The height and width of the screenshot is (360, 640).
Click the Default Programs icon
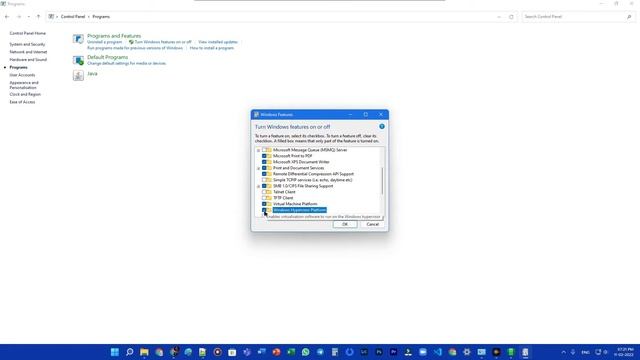pos(78,60)
